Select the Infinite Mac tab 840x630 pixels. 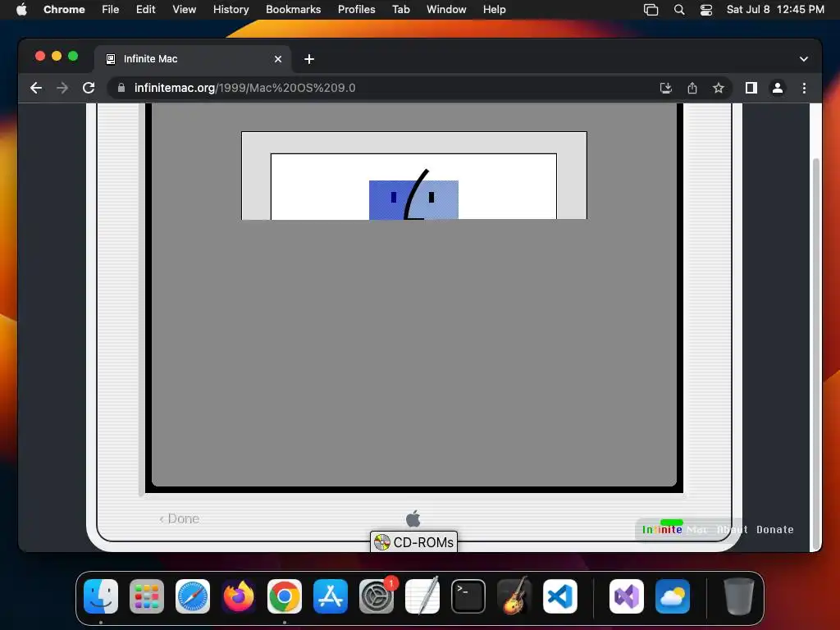coord(193,59)
